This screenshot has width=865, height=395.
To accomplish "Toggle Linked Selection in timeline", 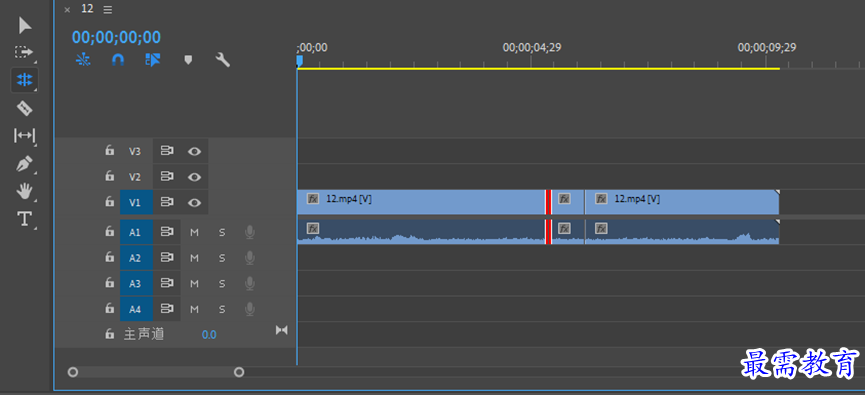I will 152,60.
